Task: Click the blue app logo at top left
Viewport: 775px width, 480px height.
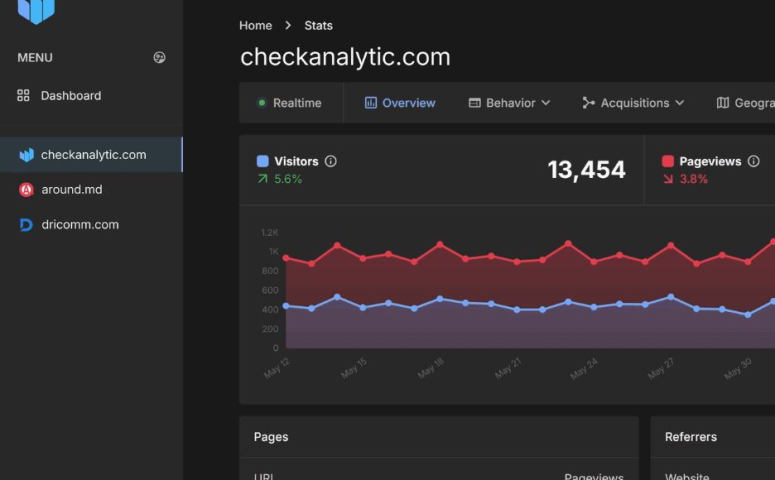Action: tap(36, 10)
